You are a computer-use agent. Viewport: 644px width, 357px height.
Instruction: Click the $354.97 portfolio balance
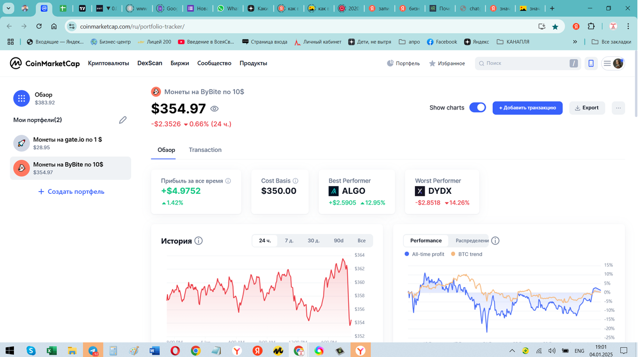[x=179, y=109]
